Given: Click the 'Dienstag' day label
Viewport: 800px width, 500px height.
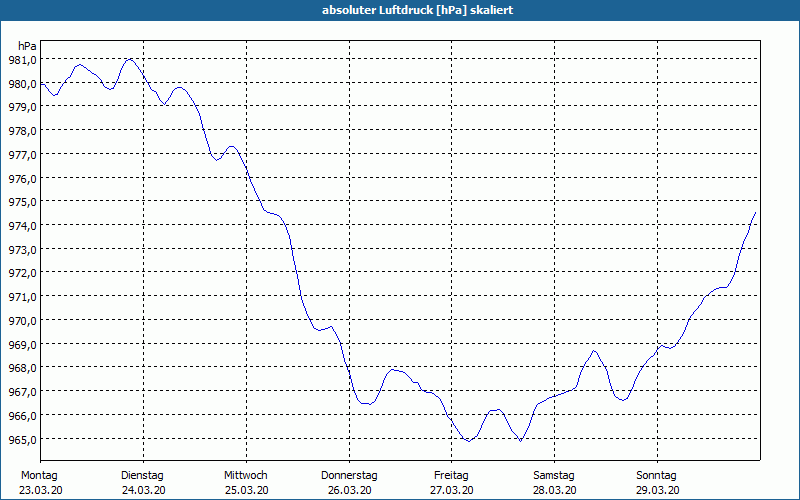Looking at the screenshot, I should pyautogui.click(x=142, y=476).
